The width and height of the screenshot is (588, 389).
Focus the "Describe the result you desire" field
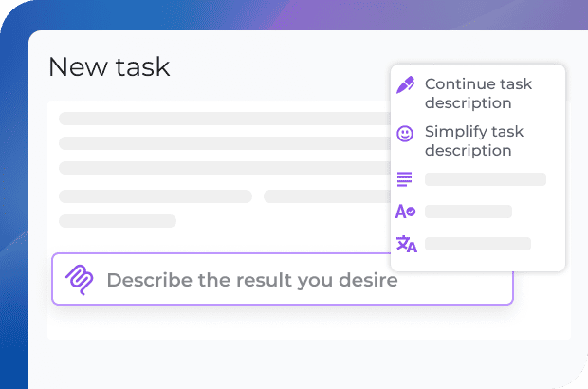(285, 280)
